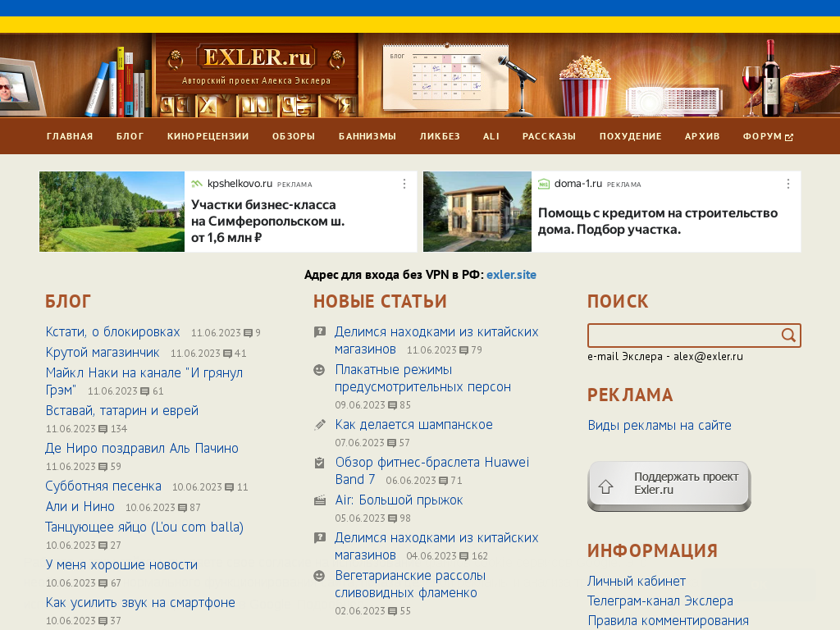Open blog post Кстати, о блокировках
The image size is (840, 630).
pyautogui.click(x=112, y=332)
